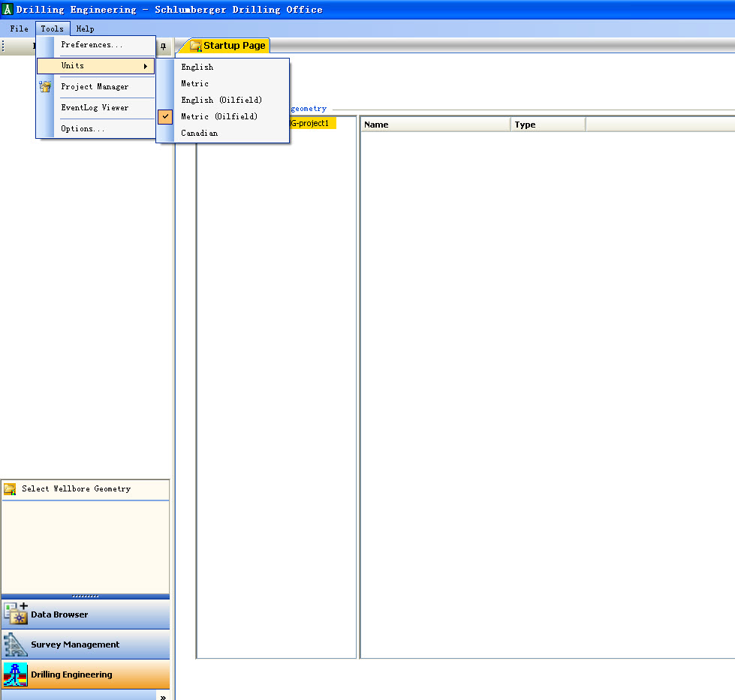This screenshot has width=735, height=700.
Task: Open the Help menu
Action: 86,29
